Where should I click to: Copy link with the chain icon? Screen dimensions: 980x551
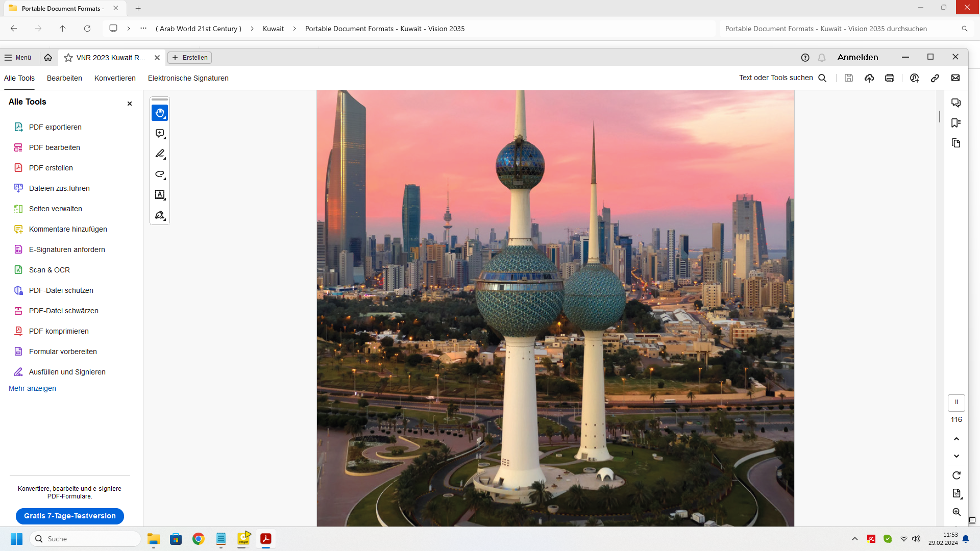935,78
